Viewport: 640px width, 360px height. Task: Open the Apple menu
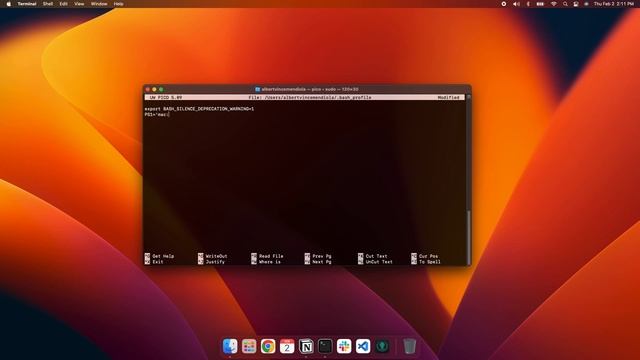9,4
